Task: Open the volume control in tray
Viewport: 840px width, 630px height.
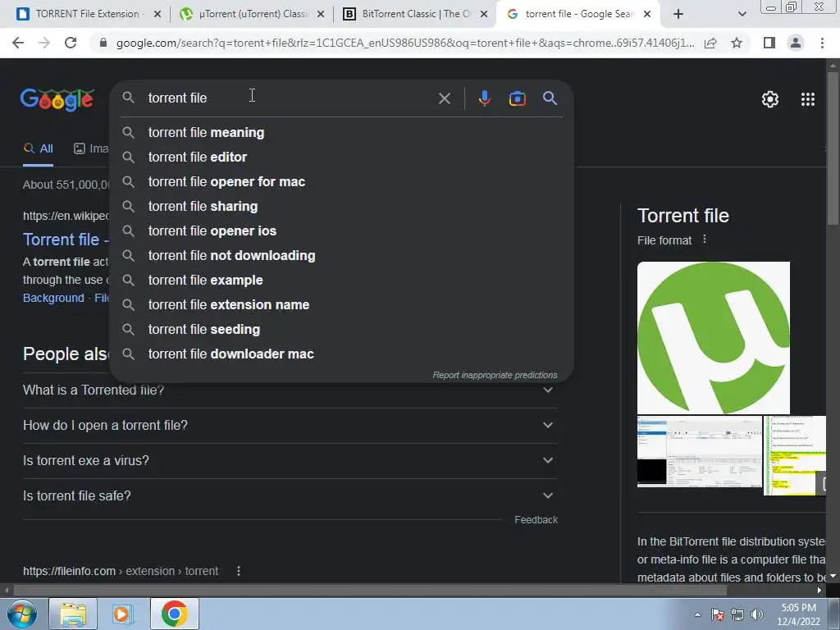Action: click(757, 615)
